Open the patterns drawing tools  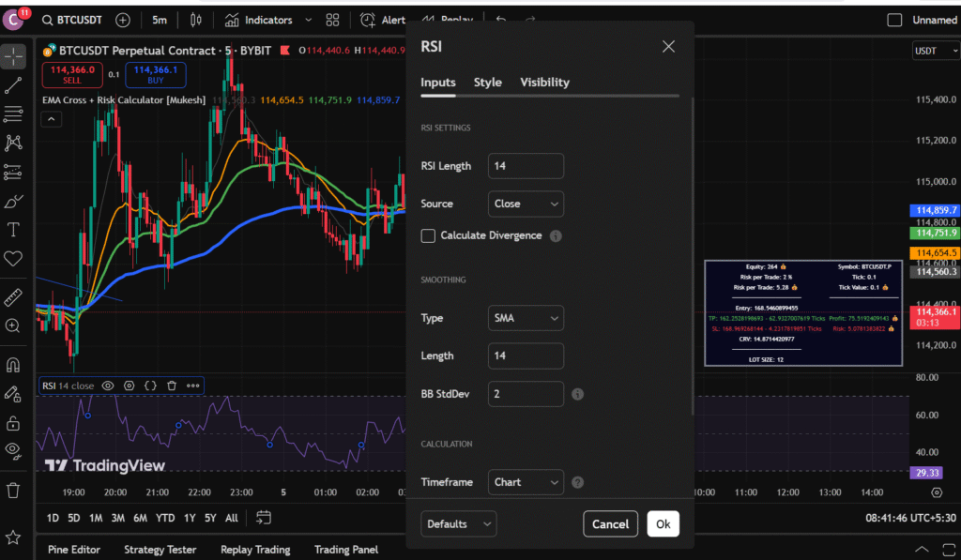pos(13,143)
